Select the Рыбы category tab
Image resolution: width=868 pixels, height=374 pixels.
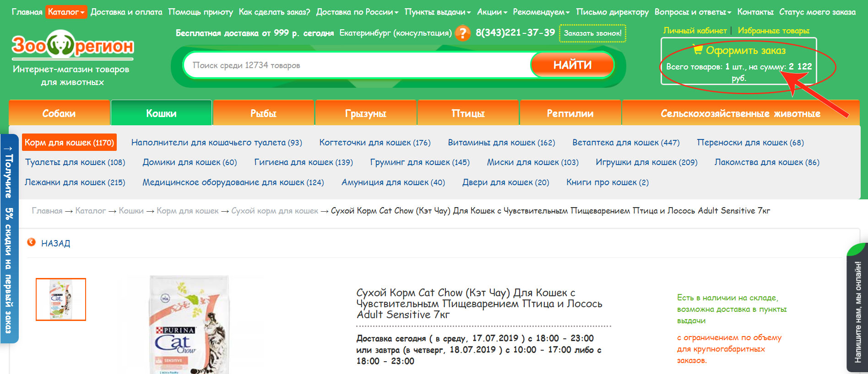(263, 113)
